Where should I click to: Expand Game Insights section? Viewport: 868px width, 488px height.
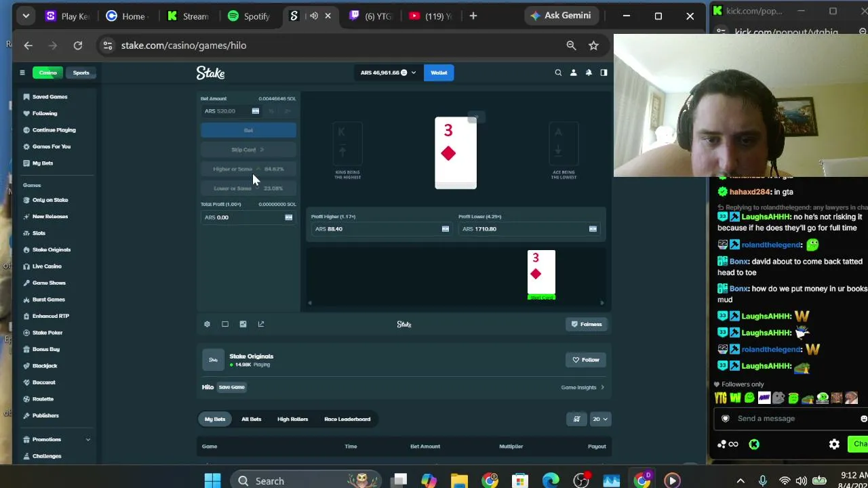point(583,387)
